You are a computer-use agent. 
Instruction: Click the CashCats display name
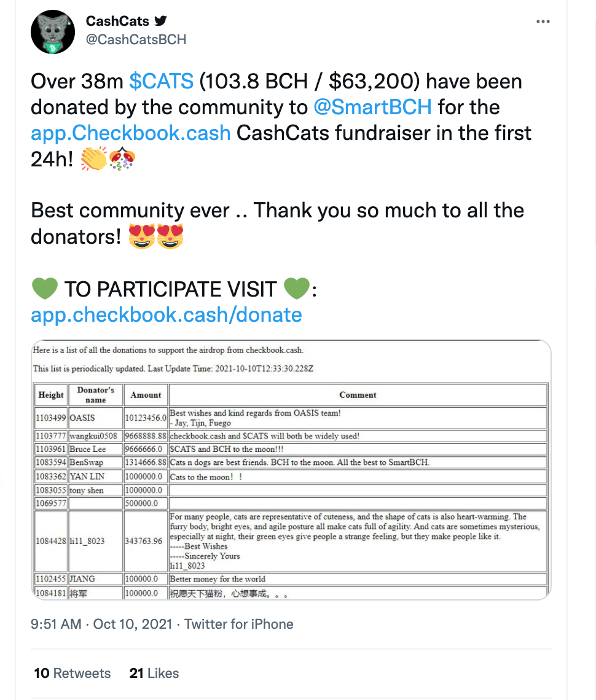117,21
